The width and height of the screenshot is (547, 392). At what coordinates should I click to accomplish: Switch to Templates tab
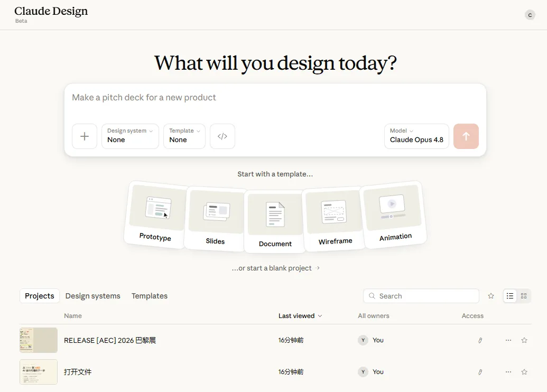[x=150, y=296]
